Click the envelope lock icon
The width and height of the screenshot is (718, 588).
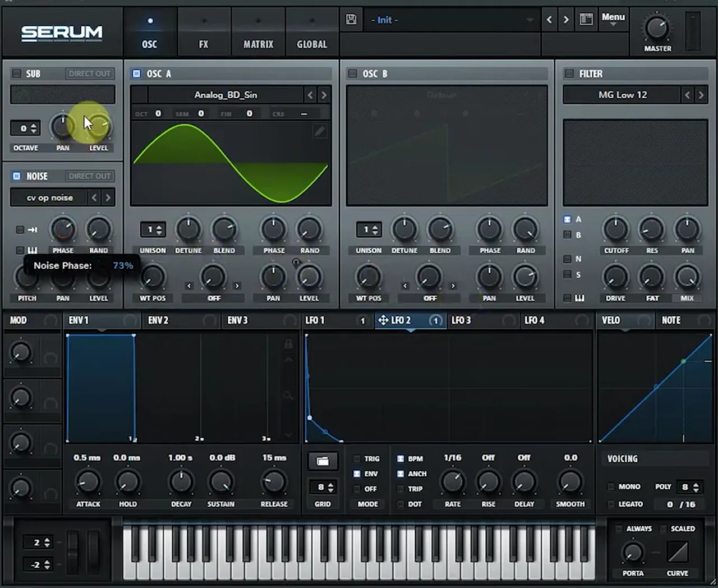[x=288, y=343]
